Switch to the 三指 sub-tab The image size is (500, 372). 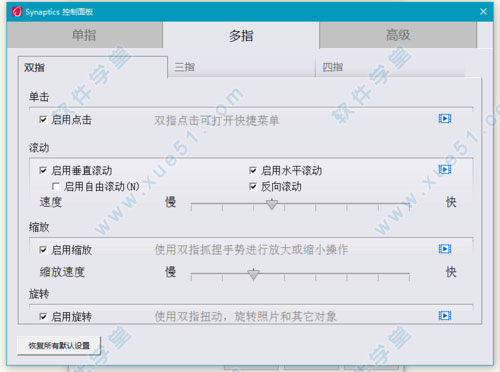click(x=241, y=67)
